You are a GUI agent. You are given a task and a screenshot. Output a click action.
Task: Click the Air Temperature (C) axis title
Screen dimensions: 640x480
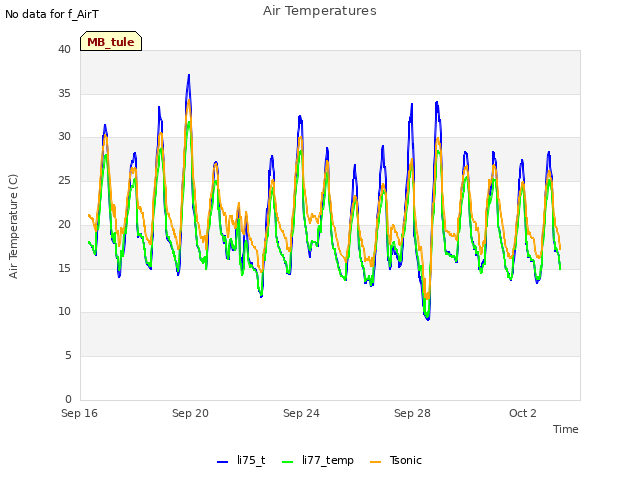[x=13, y=226]
